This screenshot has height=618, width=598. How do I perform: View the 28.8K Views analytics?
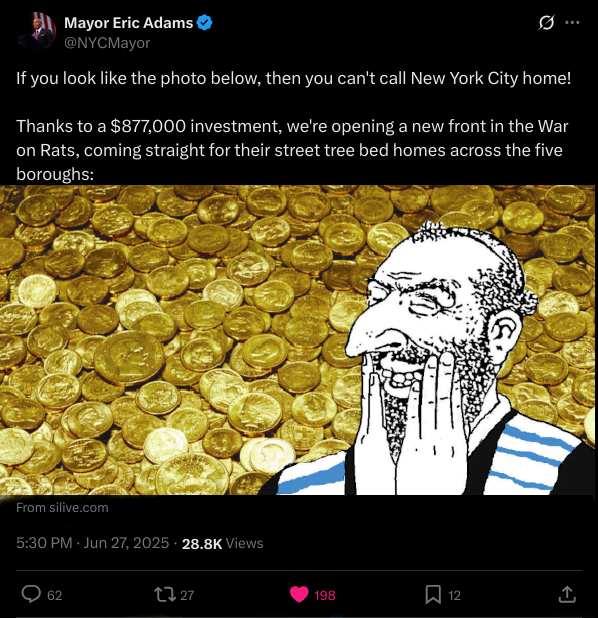[223, 544]
